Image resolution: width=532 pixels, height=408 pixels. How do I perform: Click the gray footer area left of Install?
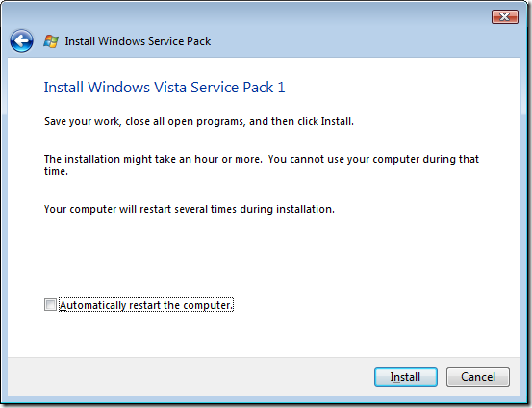[190, 377]
